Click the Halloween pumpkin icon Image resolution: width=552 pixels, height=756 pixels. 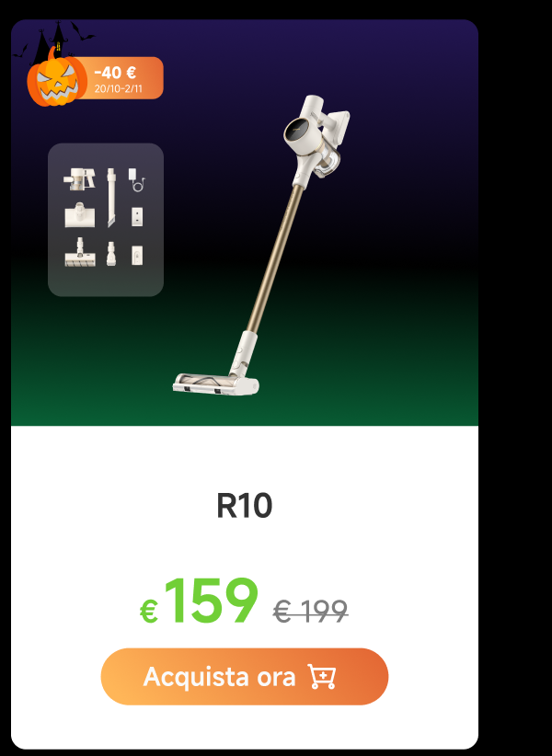(x=57, y=82)
